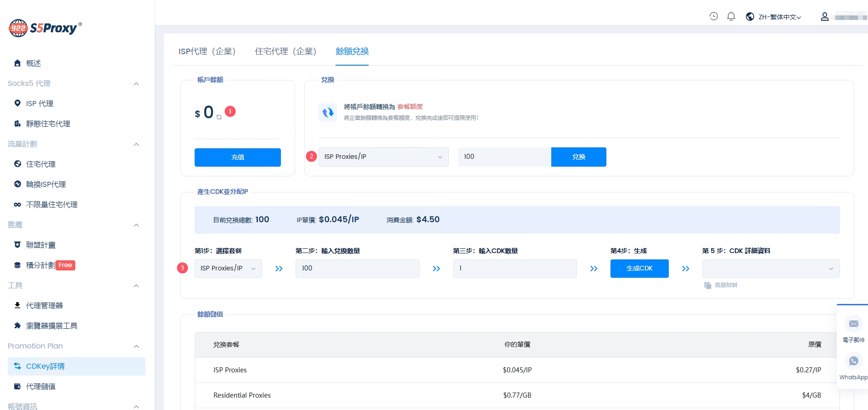Click the user account profile icon
Screen dimensions: 868x410
point(824,17)
